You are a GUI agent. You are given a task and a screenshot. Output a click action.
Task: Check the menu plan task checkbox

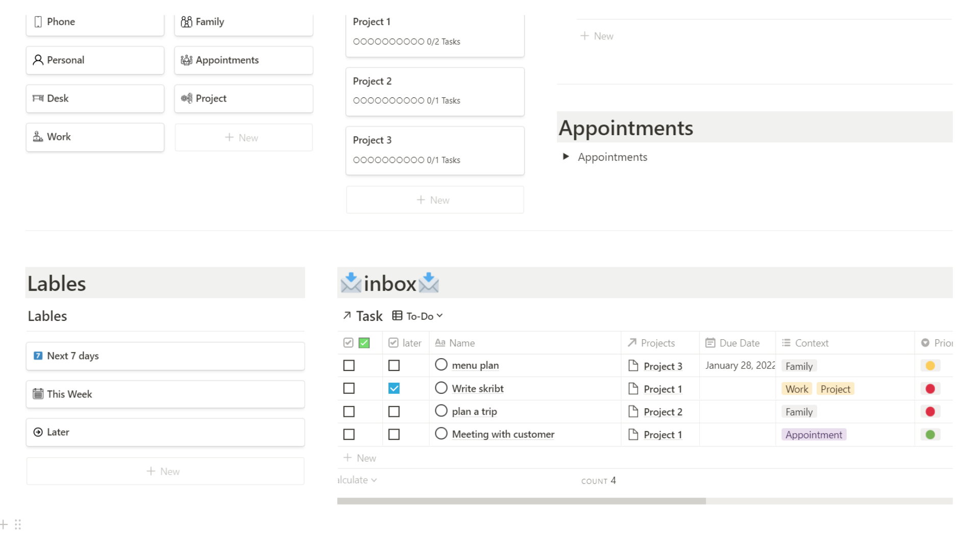(x=349, y=365)
